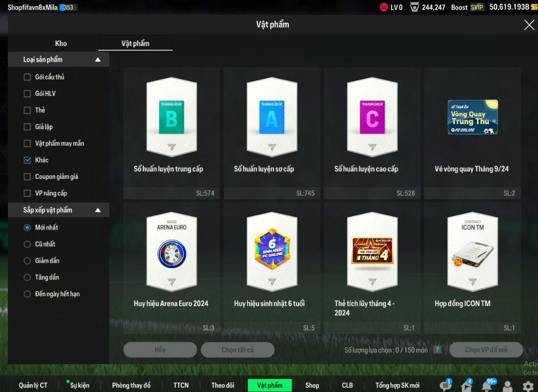The width and height of the screenshot is (538, 392).
Task: Uncheck the Khác filter checkbox
Action: (x=27, y=160)
